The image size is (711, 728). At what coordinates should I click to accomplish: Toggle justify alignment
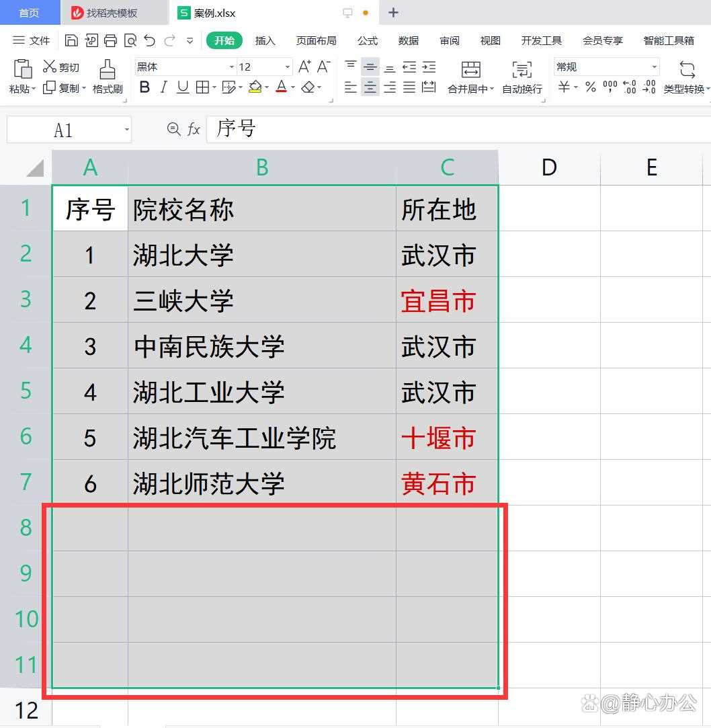[x=409, y=87]
